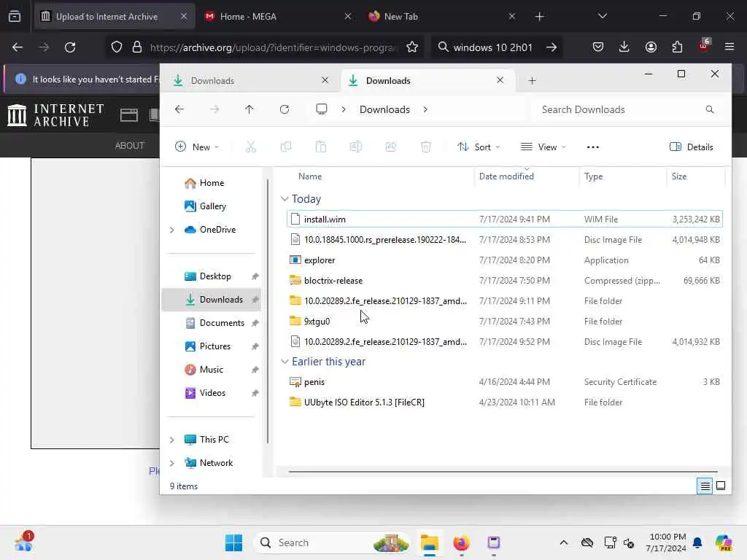The height and width of the screenshot is (560, 747).
Task: Click the PC monitor icon in address bar
Action: point(322,109)
